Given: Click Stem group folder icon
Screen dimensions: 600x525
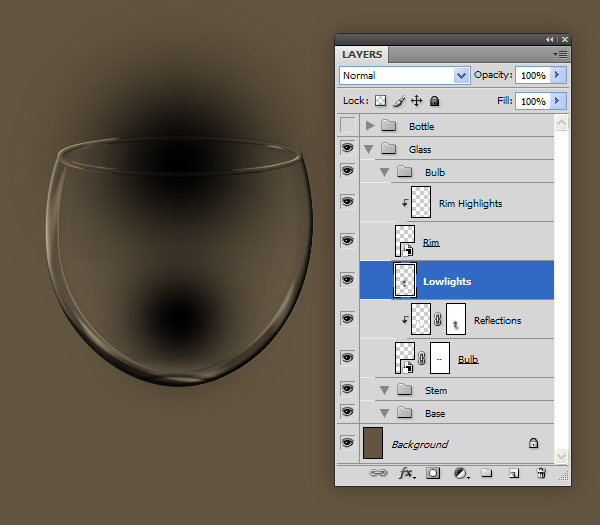Looking at the screenshot, I should (404, 390).
